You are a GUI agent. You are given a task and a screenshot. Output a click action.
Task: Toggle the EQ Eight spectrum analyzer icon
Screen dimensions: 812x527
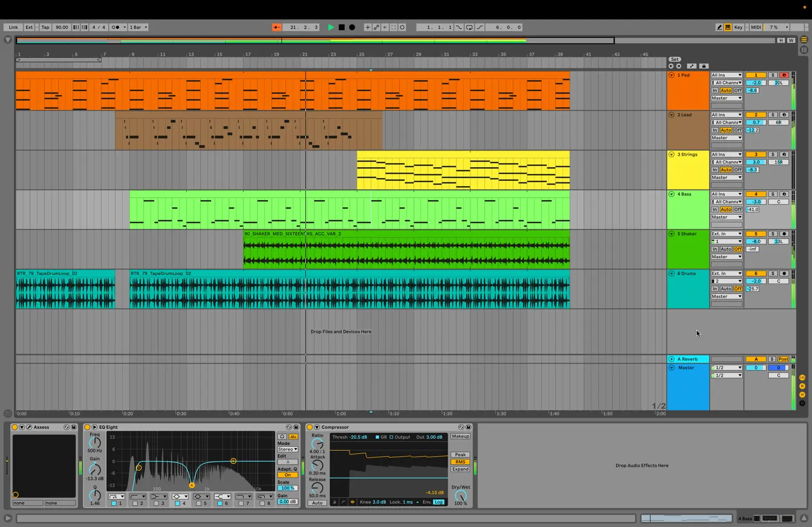coord(293,436)
